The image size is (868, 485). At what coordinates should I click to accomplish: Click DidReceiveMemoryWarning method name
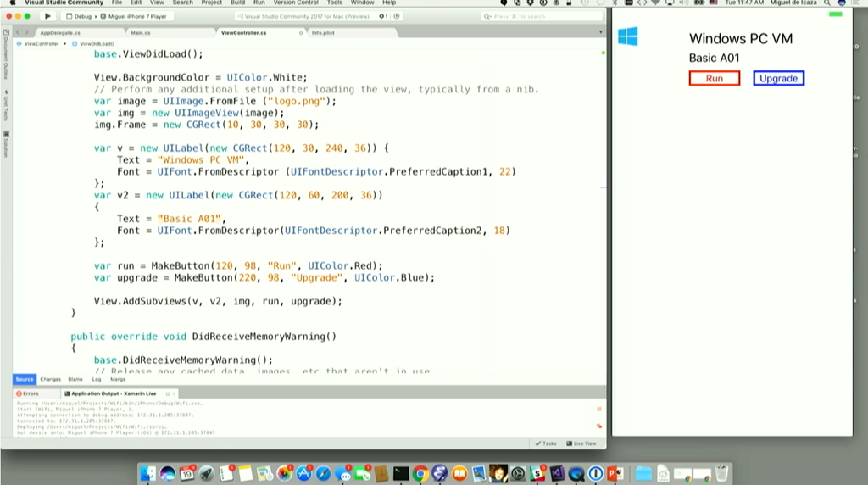click(x=261, y=337)
